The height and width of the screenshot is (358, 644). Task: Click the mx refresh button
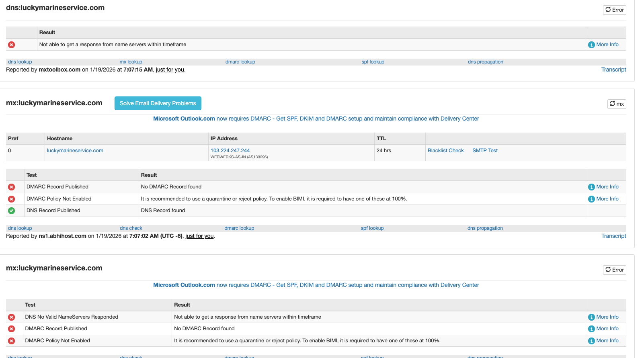click(x=616, y=104)
